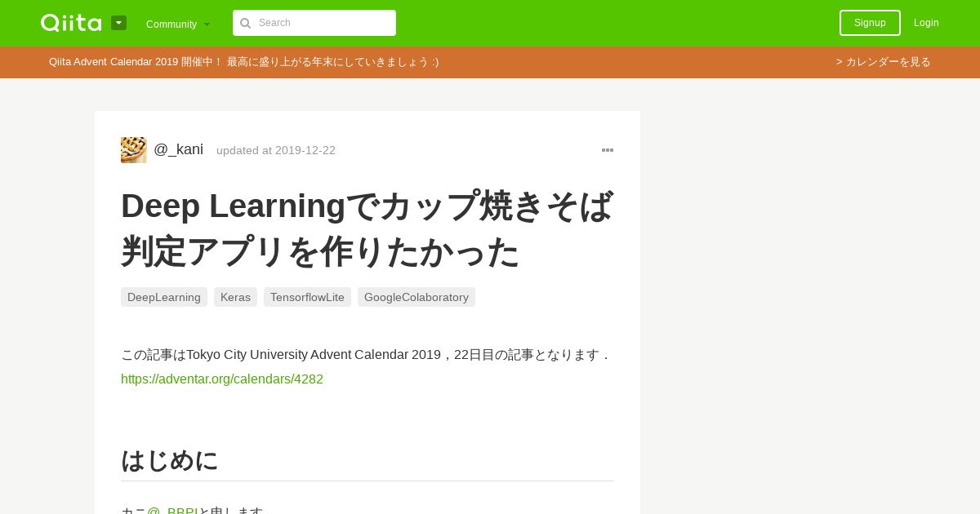Click the Qiita Advent Calendar 2019 banner text
Image resolution: width=980 pixels, height=514 pixels.
point(243,62)
